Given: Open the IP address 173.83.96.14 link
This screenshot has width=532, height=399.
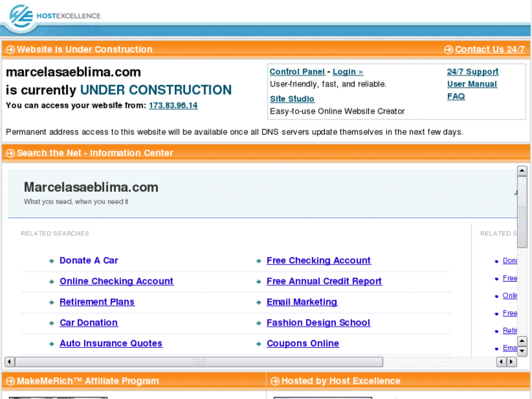Looking at the screenshot, I should point(173,105).
